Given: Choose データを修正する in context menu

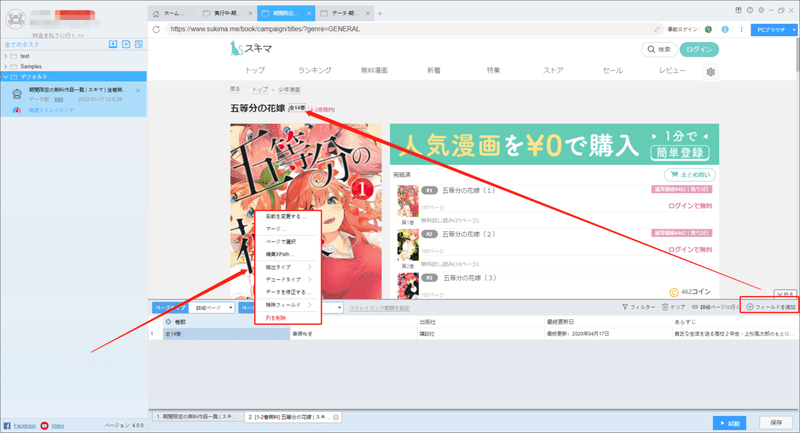Looking at the screenshot, I should 287,292.
